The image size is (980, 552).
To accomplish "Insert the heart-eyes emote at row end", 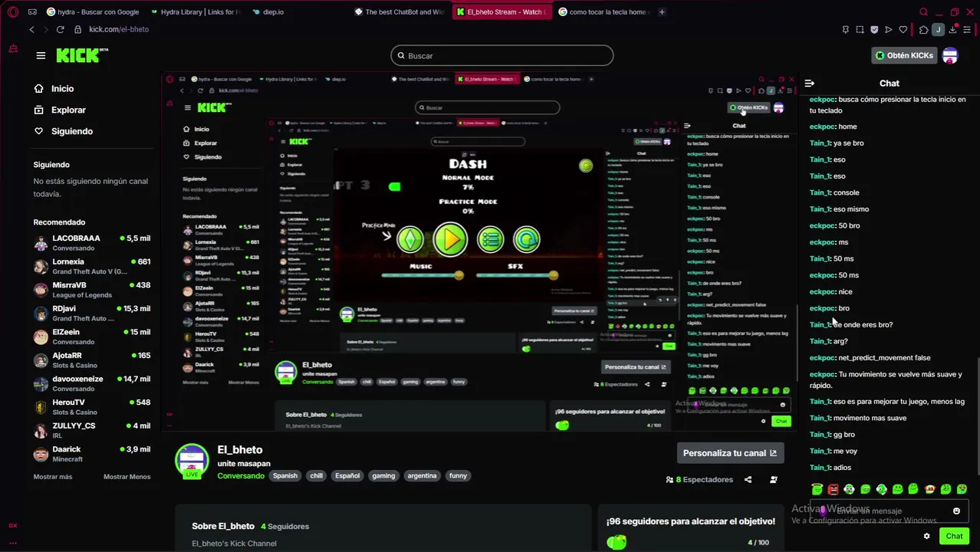I will [962, 489].
